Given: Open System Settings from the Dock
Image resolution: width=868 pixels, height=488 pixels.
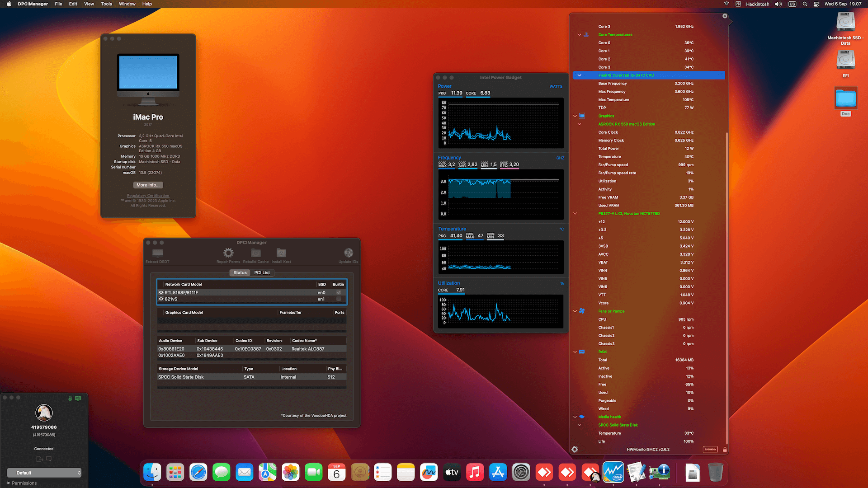Looking at the screenshot, I should (521, 473).
